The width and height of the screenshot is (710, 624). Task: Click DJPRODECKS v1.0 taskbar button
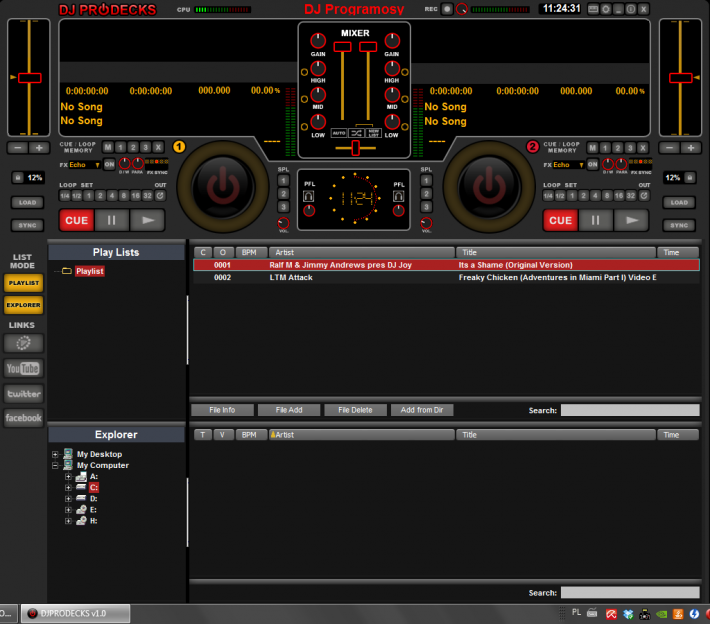[x=76, y=614]
